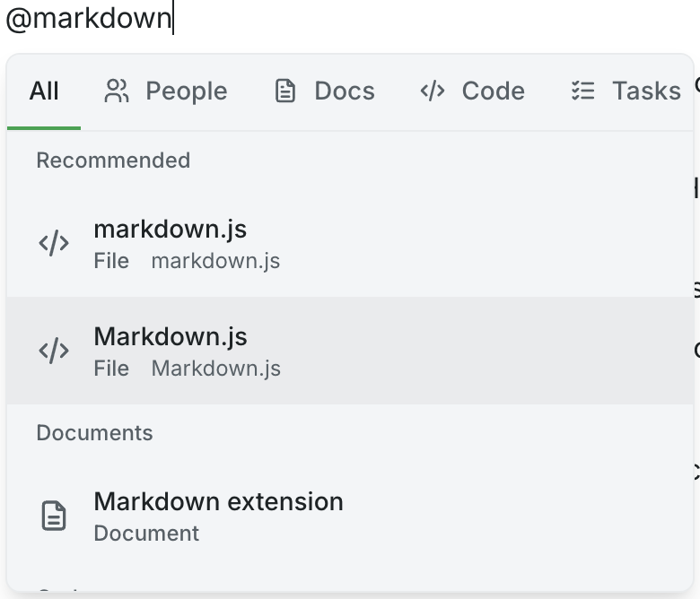Viewport: 700px width, 599px height.
Task: Click the Code brackets icon in the tabs
Action: point(433,91)
